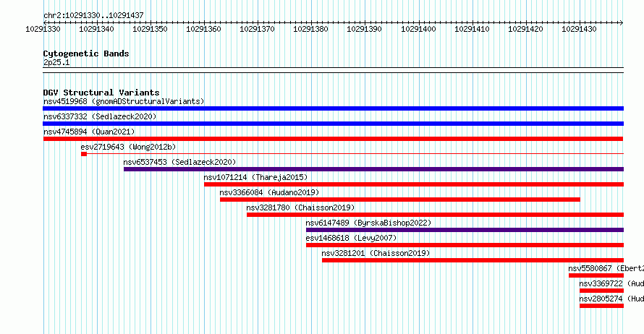The width and height of the screenshot is (644, 334).
Task: Select the red nsv3281780 variant bar
Action: coord(436,215)
